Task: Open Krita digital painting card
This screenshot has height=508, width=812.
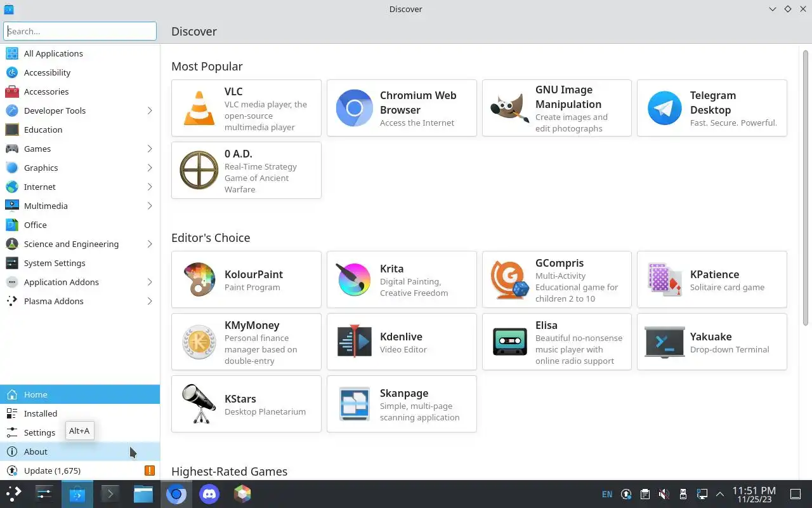Action: click(x=402, y=279)
